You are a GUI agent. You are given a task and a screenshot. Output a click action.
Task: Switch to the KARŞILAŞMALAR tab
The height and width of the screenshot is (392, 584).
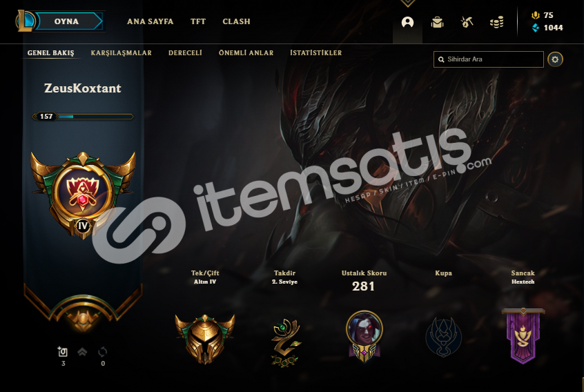[x=121, y=53]
